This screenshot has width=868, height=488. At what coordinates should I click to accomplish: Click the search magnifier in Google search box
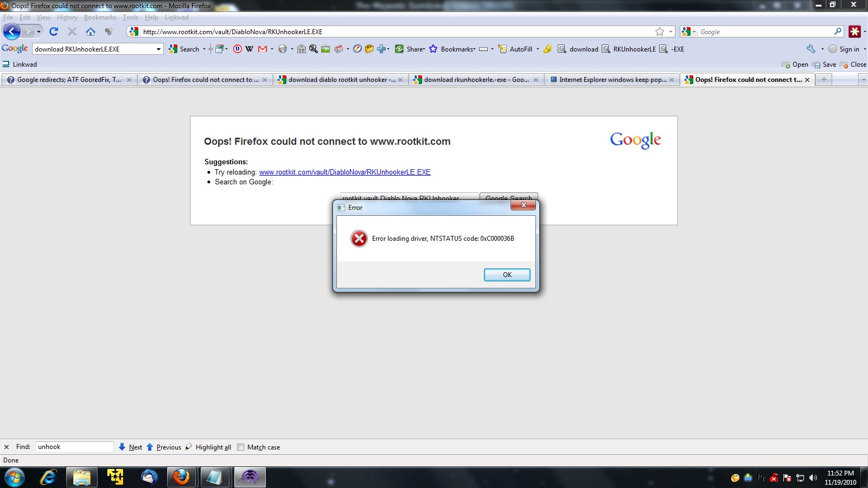coord(838,31)
